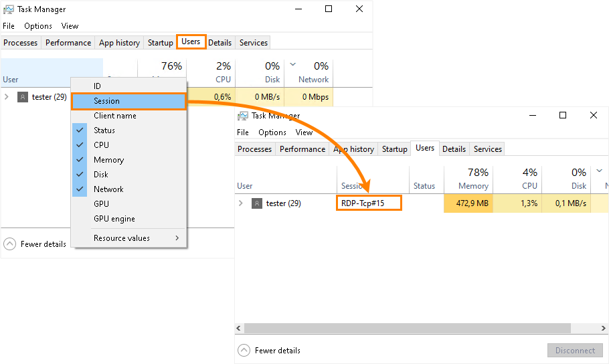The image size is (609, 364).
Task: Switch to Performance tab in front window
Action: [x=302, y=149]
